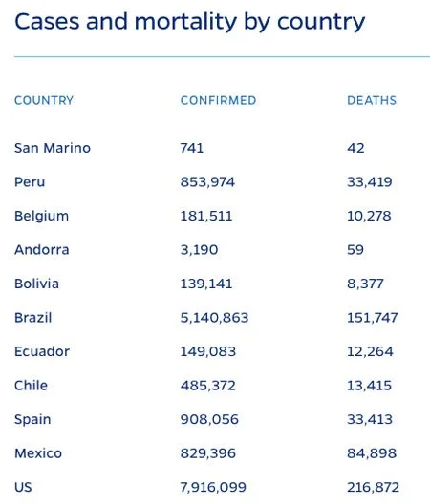Click Mexico's deaths figure 84,898

(372, 453)
